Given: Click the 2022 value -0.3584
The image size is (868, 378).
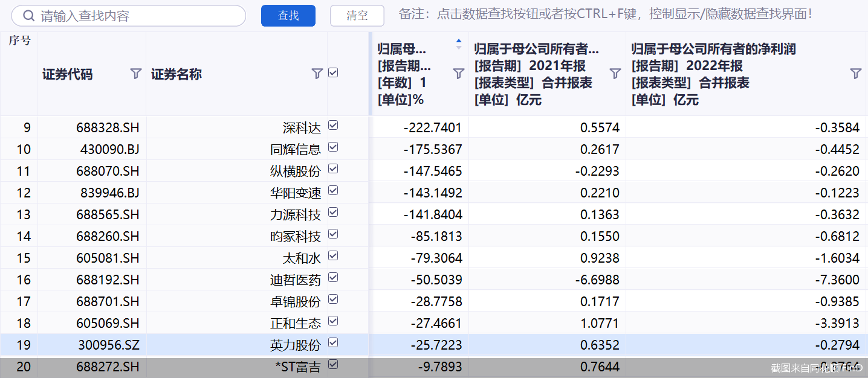Looking at the screenshot, I should [837, 127].
